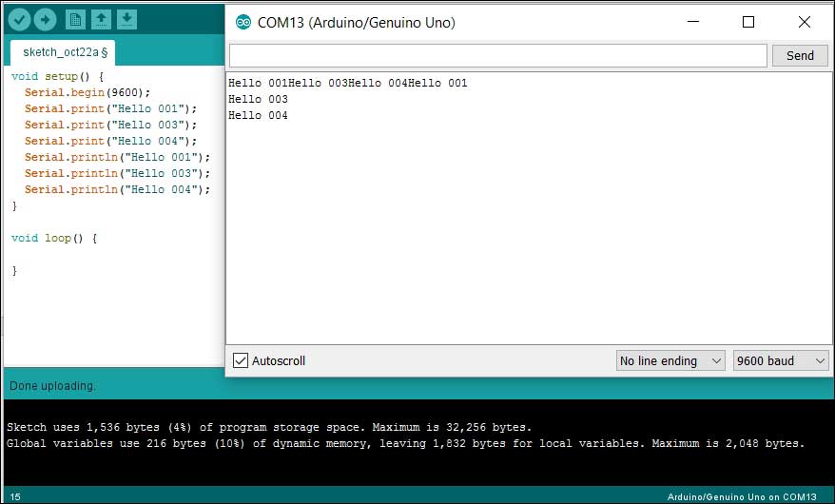The height and width of the screenshot is (504, 835).
Task: Disable the Autoscroll checkbox
Action: pyautogui.click(x=241, y=360)
